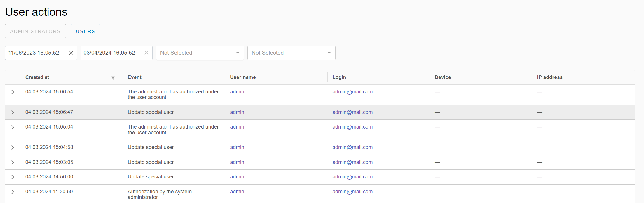Expand the 15:04:58 row chevron
This screenshot has height=203, width=644.
[13, 148]
